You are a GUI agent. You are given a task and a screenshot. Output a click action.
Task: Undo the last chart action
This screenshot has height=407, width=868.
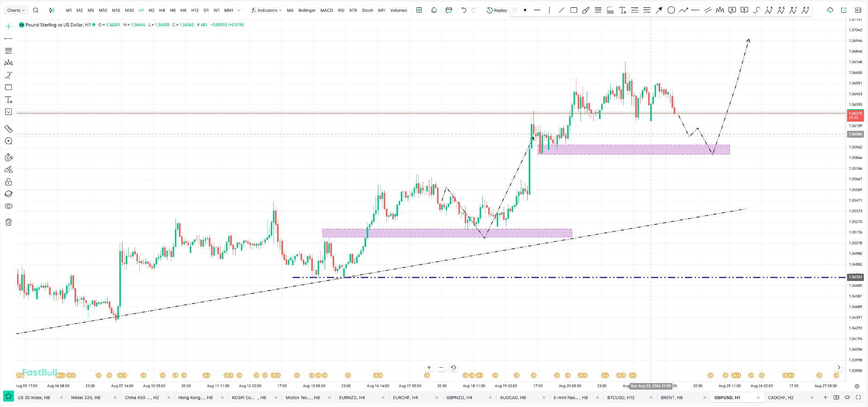(464, 10)
